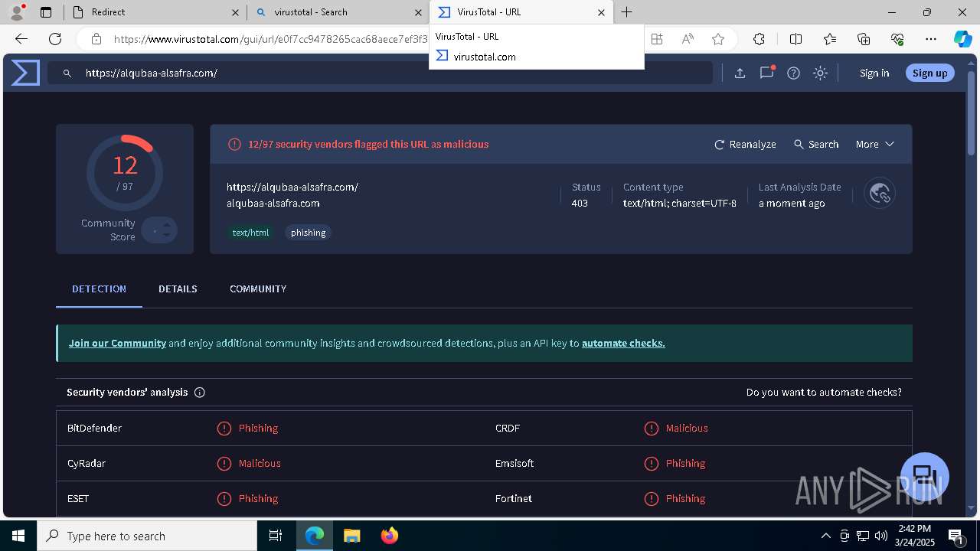Open Task View on the taskbar
Screen dimensions: 980x551
276,536
